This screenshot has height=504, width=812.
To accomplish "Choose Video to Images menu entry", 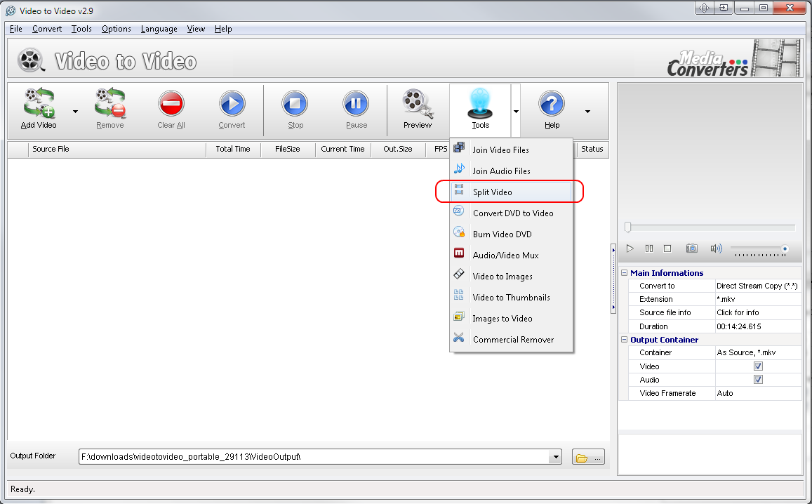I will coord(512,276).
